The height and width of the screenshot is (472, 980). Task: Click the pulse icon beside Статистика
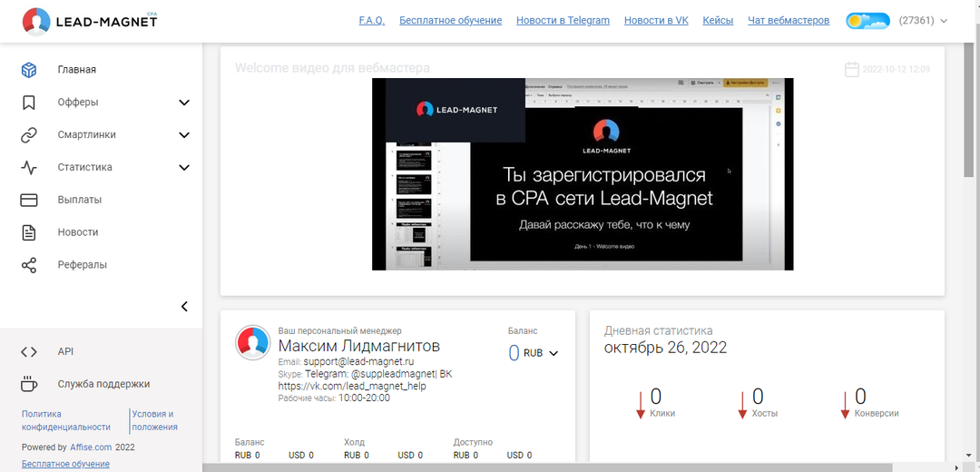point(29,167)
